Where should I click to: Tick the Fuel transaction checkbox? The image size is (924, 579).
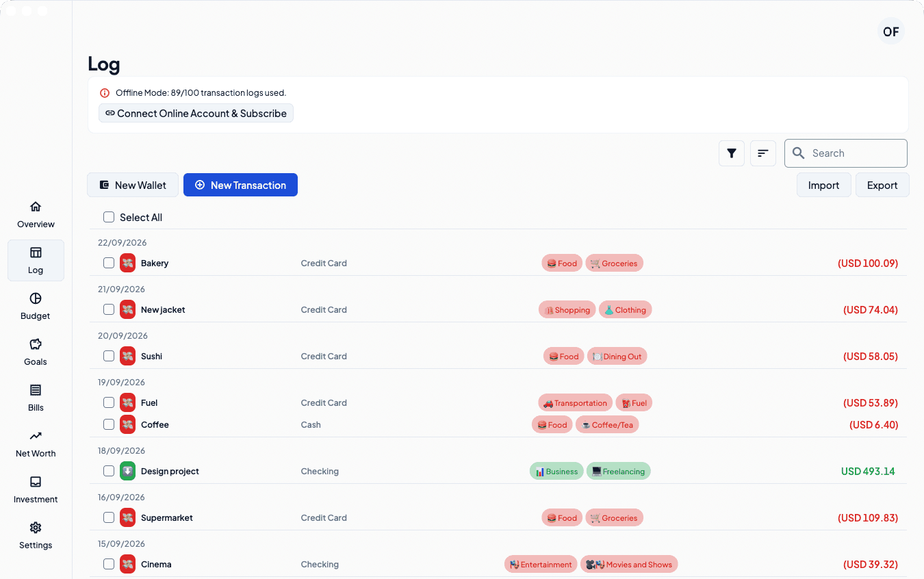pyautogui.click(x=109, y=402)
